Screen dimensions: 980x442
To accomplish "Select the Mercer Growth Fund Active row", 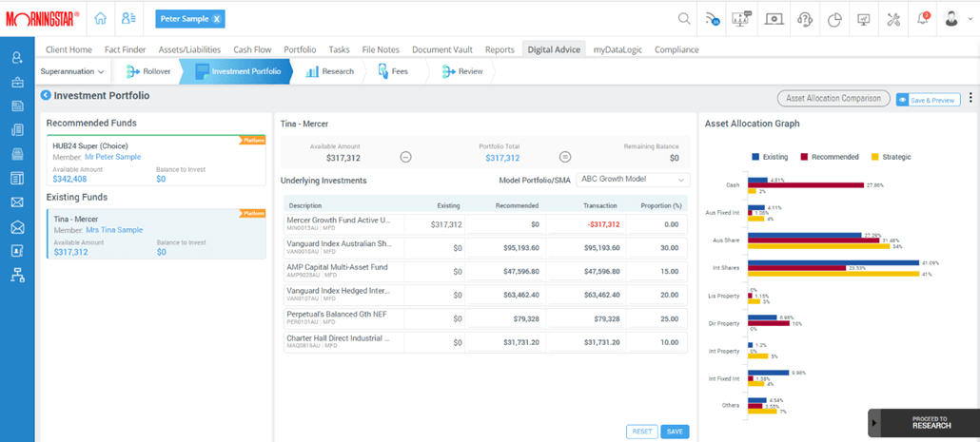I will [485, 224].
